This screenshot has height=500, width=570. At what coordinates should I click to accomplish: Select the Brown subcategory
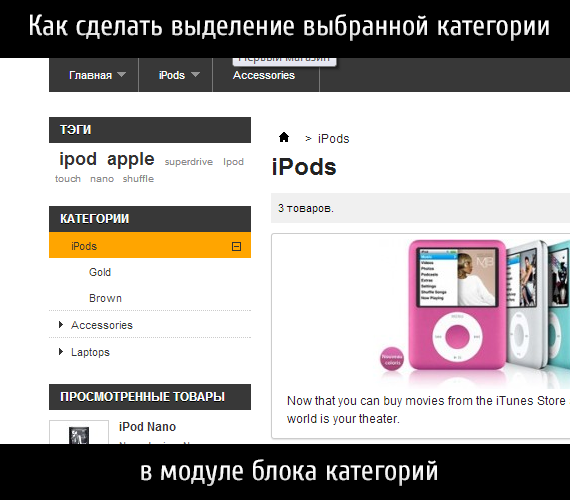[105, 298]
